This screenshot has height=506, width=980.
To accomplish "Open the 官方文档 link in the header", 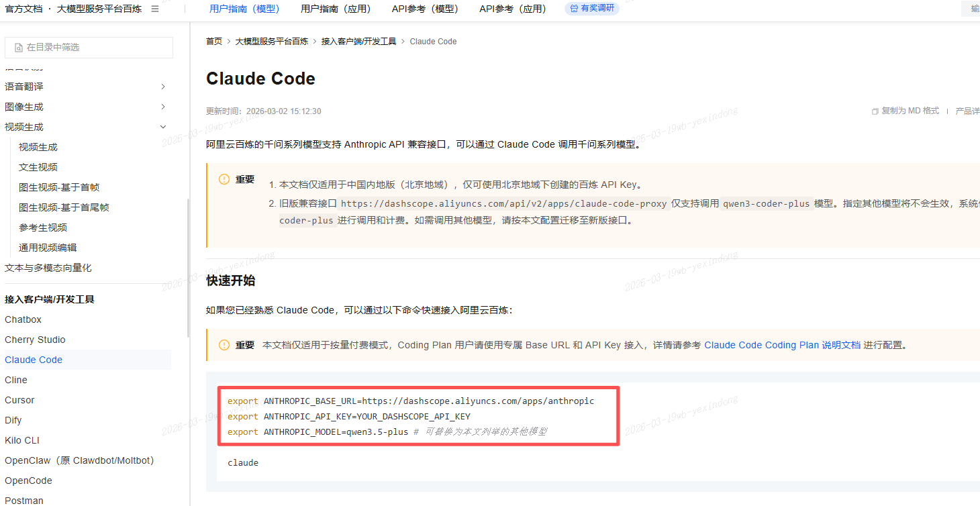I will 23,9.
